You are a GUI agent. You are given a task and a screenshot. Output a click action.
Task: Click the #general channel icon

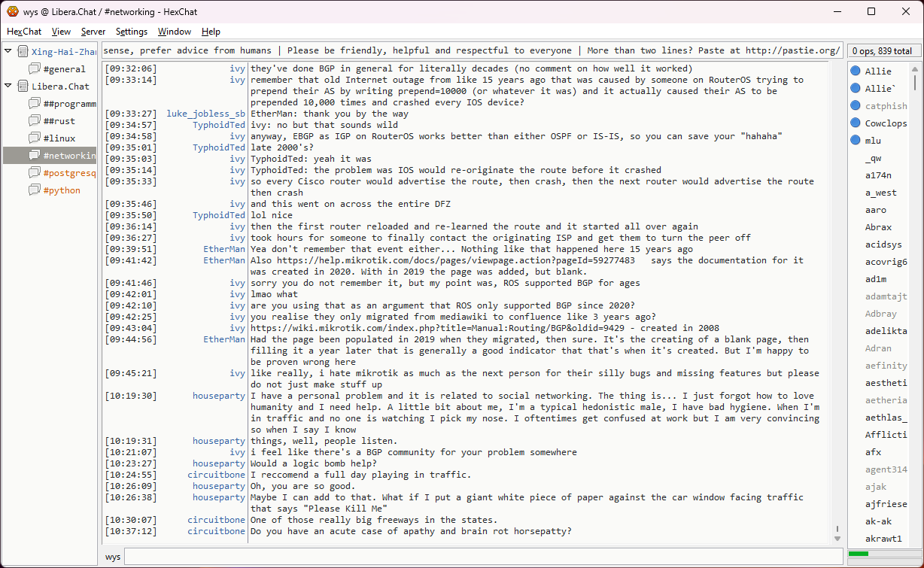[34, 69]
